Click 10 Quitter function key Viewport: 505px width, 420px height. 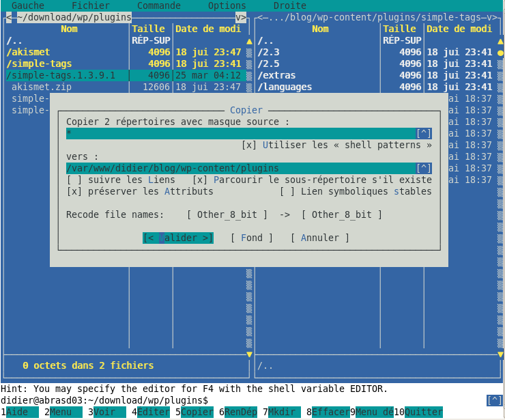(x=418, y=412)
